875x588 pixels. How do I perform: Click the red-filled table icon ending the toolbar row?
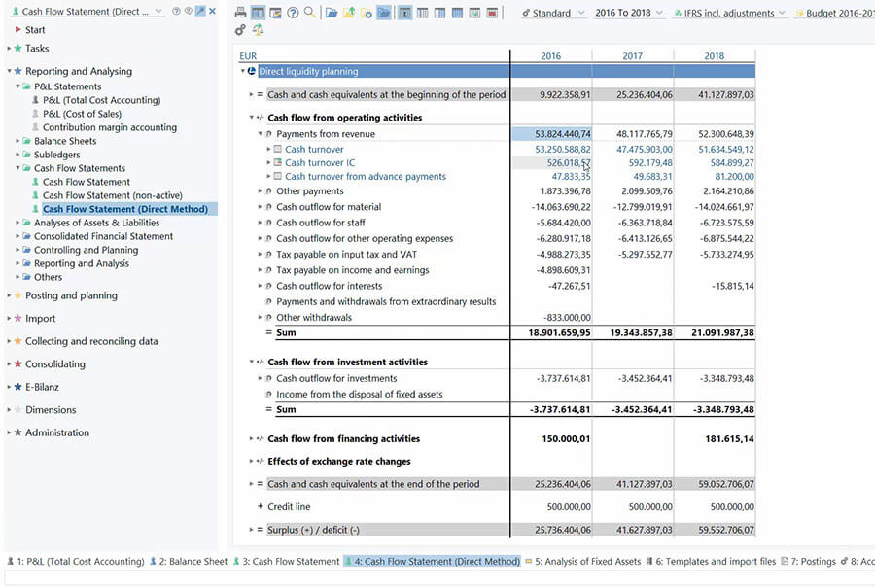point(492,13)
